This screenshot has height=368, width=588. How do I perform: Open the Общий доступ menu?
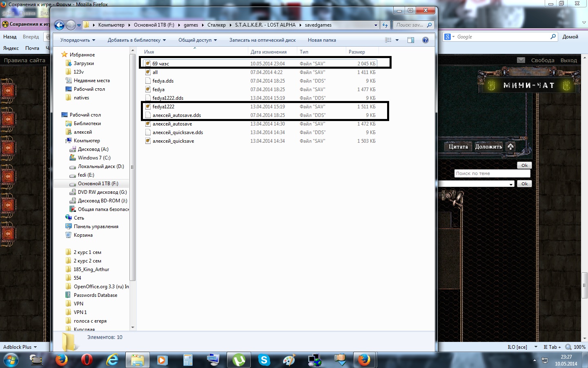click(198, 40)
